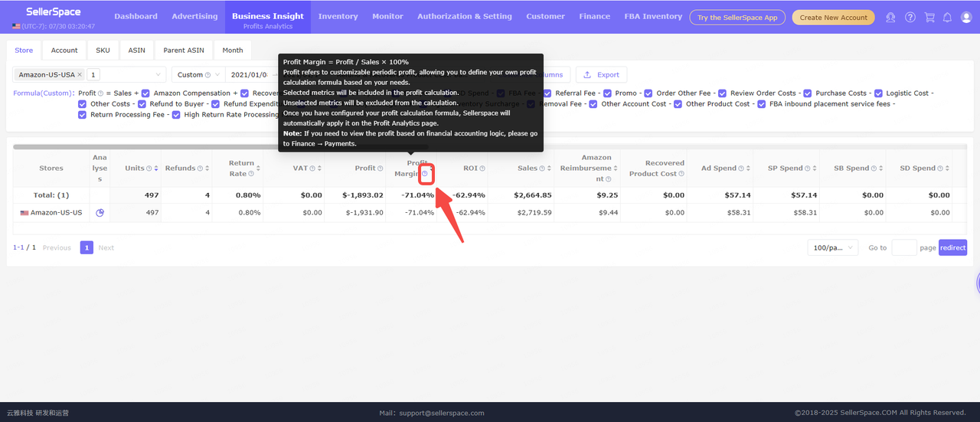Open the notifications bell

click(947, 17)
